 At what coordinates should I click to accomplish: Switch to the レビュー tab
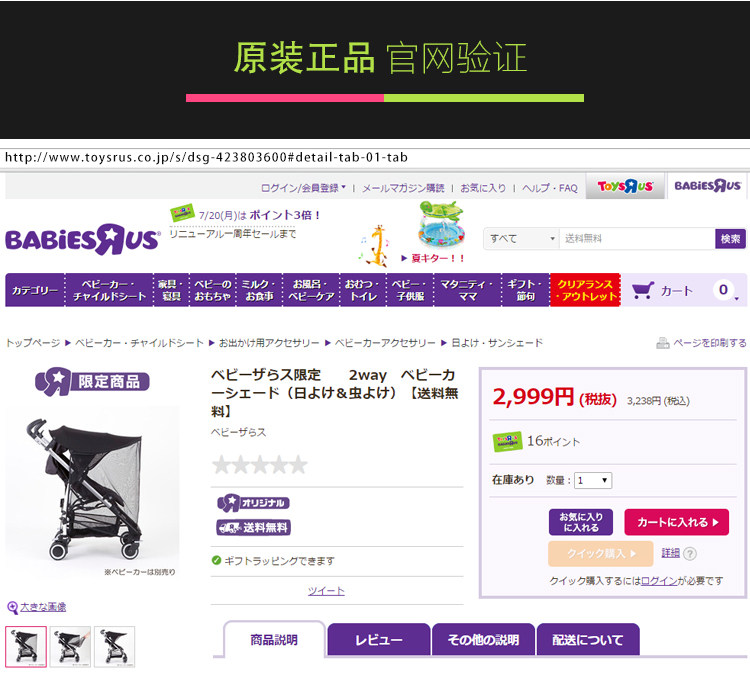pyautogui.click(x=378, y=639)
